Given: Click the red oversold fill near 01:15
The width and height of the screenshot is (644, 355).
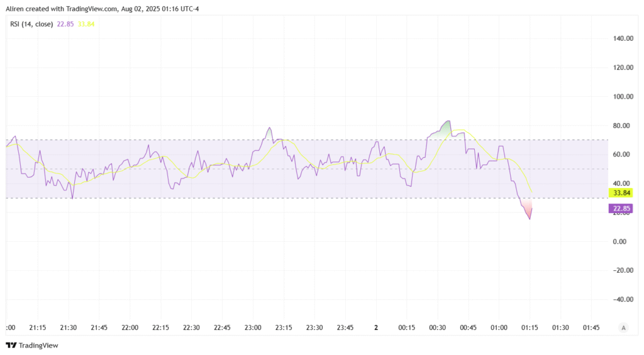Looking at the screenshot, I should pyautogui.click(x=528, y=207).
